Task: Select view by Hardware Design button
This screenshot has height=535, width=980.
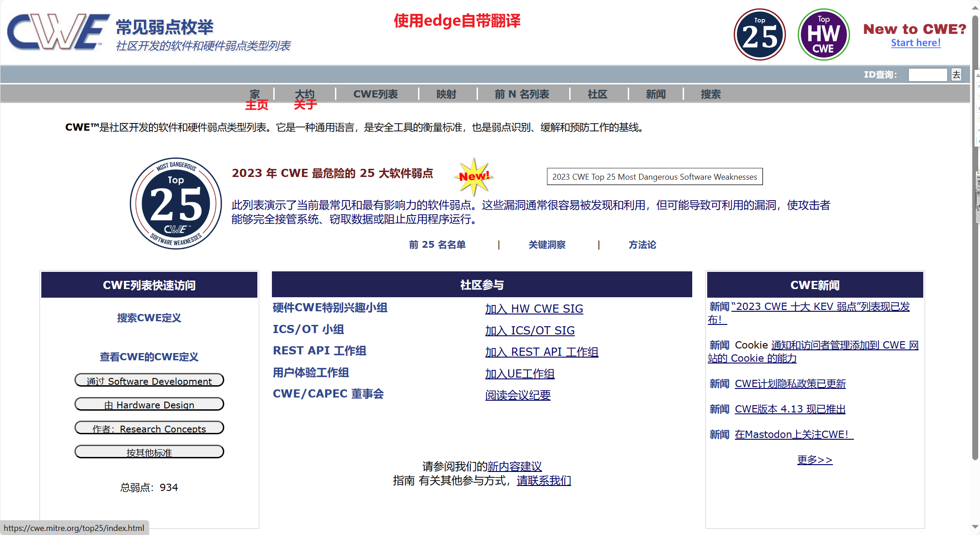Action: click(149, 404)
